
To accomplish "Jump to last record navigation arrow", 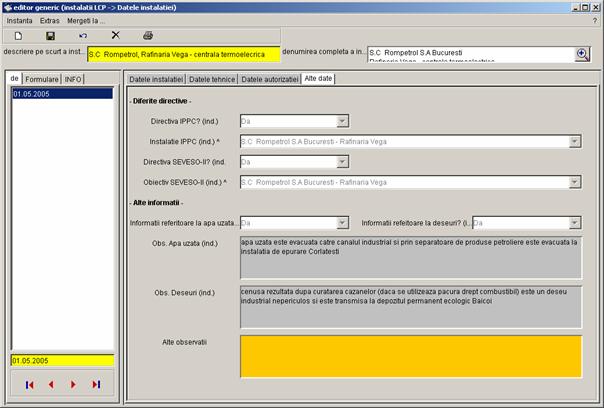I will [x=96, y=384].
